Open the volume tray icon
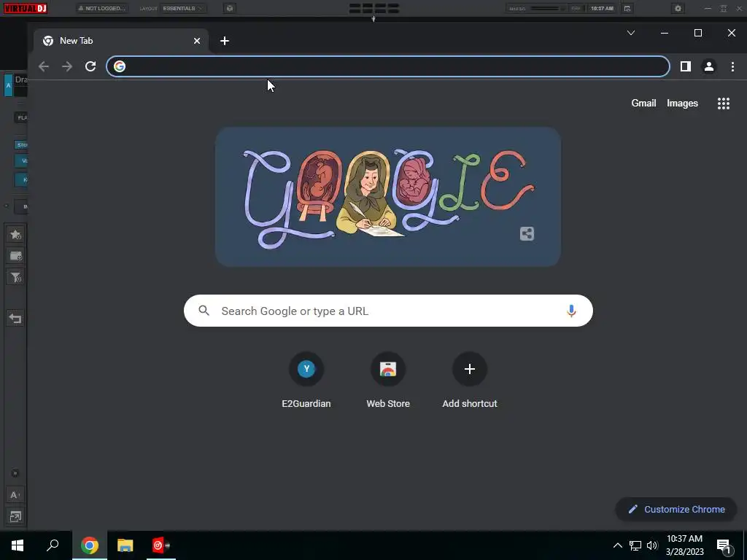The image size is (747, 560). click(652, 545)
